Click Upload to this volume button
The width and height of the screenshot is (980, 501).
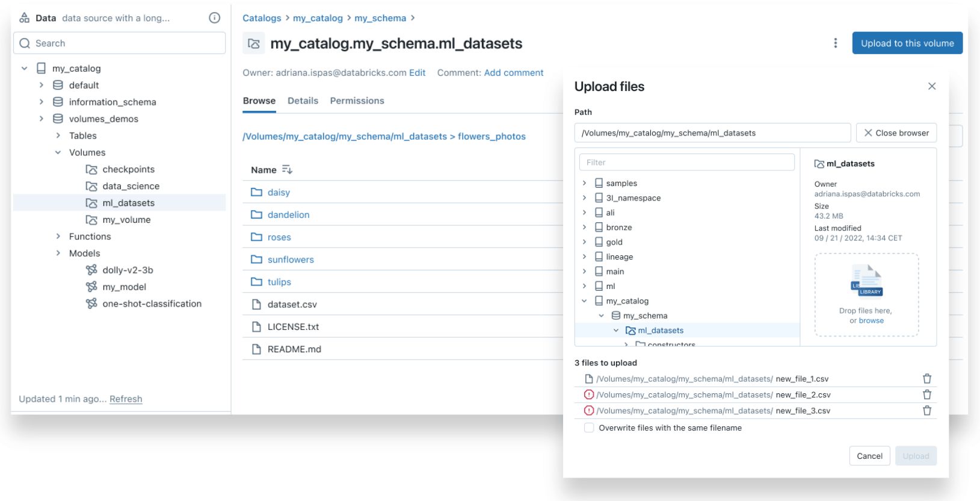pos(907,43)
